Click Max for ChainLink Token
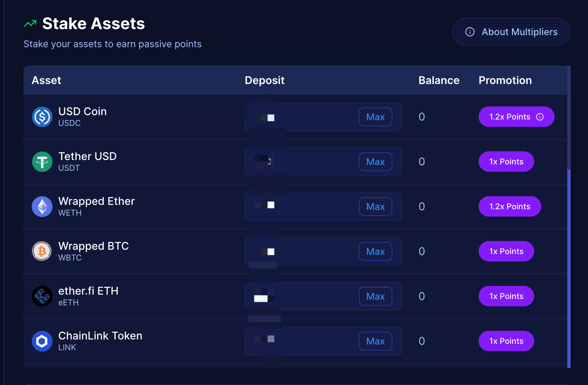588x385 pixels. (x=376, y=341)
